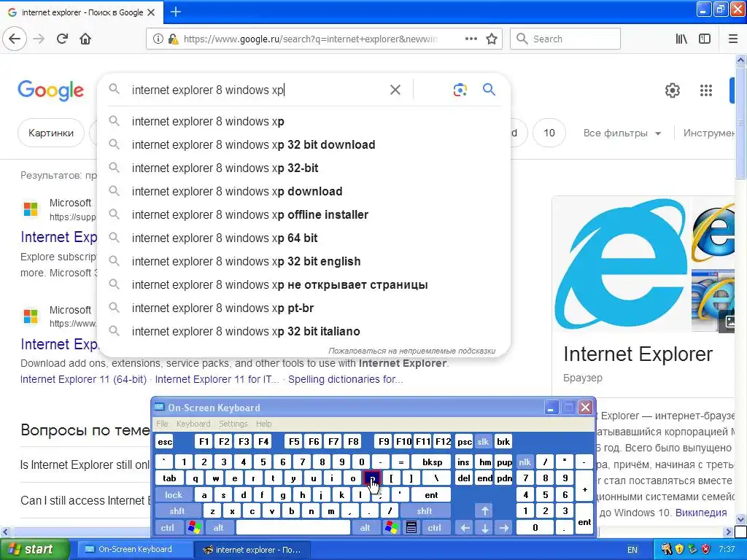Open Keyboard menu in On-Screen Keyboard
Image resolution: width=747 pixels, height=560 pixels.
tap(193, 424)
